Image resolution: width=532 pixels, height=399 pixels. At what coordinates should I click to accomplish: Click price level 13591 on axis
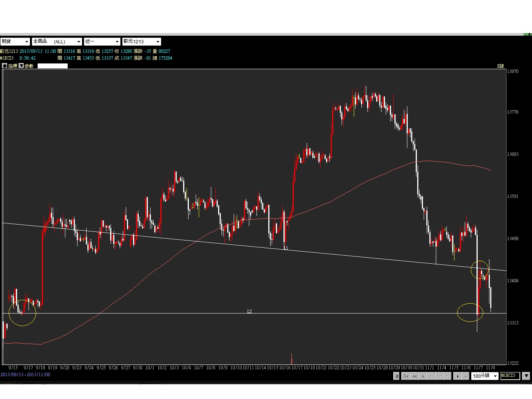[513, 196]
